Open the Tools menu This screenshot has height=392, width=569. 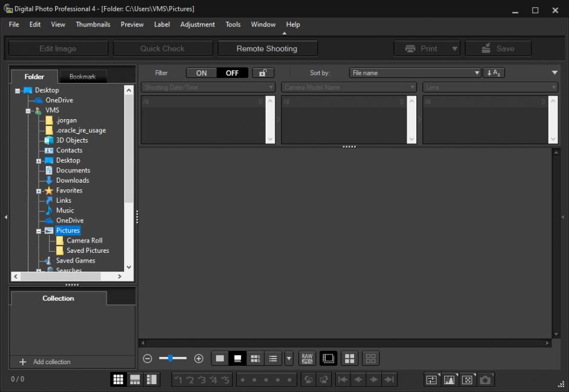[232, 24]
